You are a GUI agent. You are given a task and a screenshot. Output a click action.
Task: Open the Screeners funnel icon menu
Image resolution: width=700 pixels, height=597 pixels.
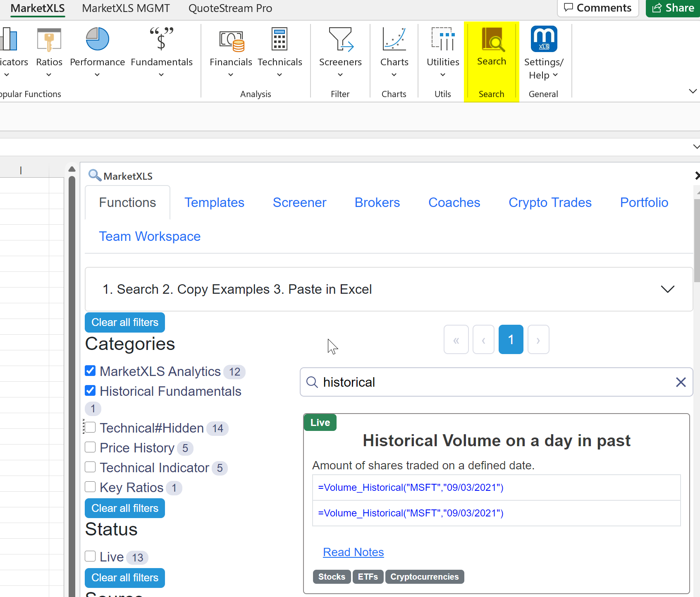pos(340,39)
